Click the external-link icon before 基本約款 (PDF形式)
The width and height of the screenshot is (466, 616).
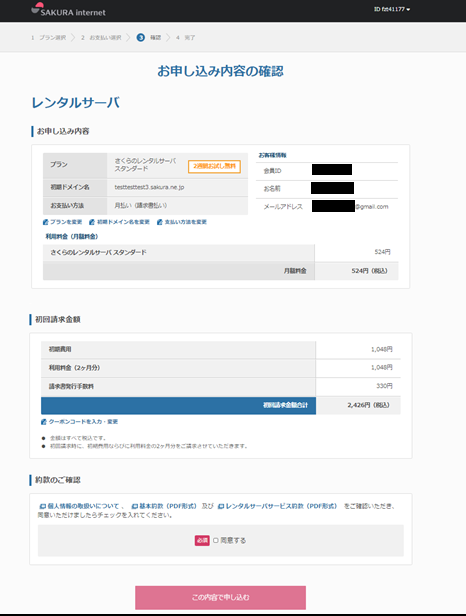point(135,506)
